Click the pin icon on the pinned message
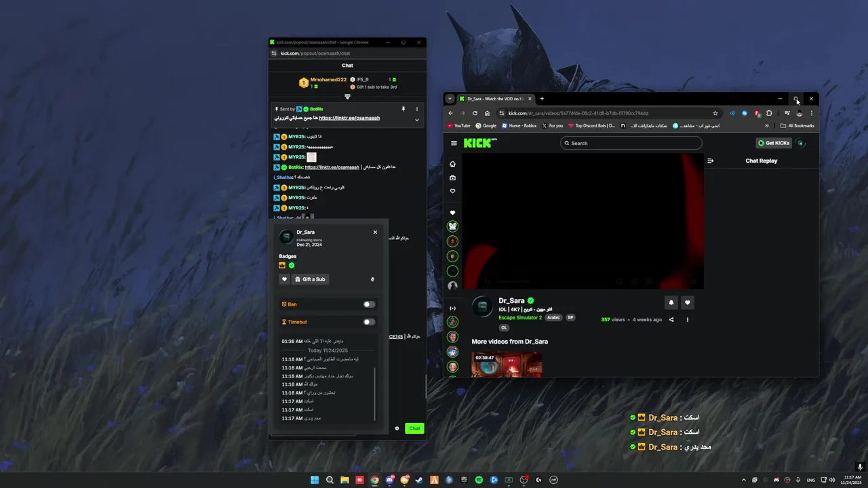Image resolution: width=868 pixels, height=488 pixels. [403, 109]
